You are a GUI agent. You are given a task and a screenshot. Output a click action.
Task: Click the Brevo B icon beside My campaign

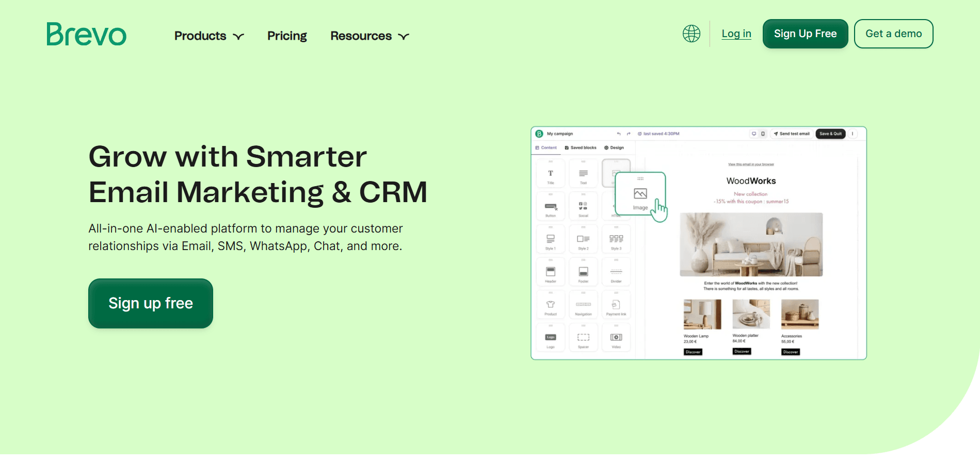click(539, 134)
